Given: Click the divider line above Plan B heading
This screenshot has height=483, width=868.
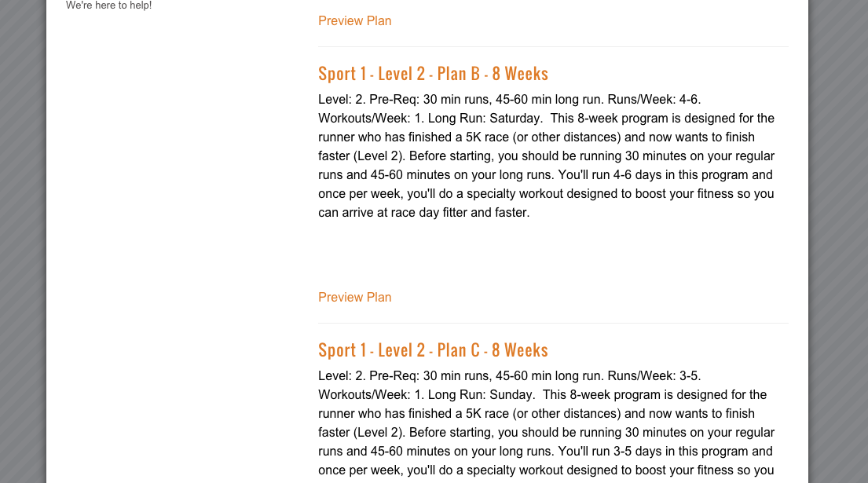Looking at the screenshot, I should pos(553,46).
